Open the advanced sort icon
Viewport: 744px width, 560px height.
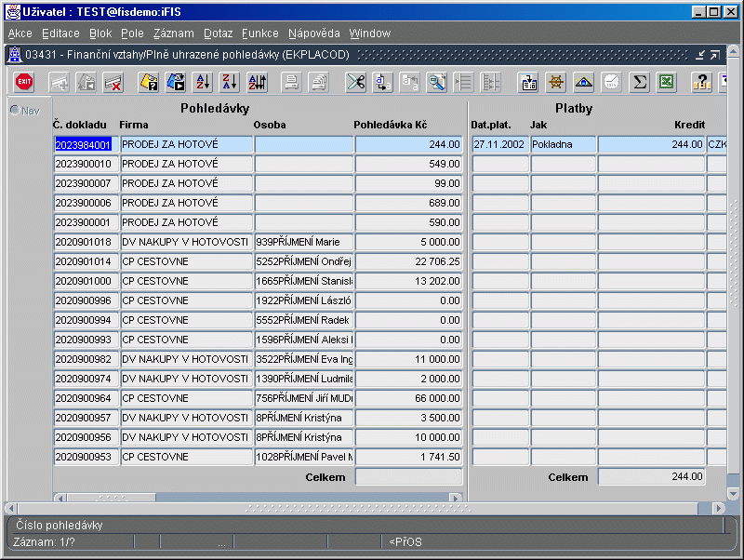(x=258, y=82)
